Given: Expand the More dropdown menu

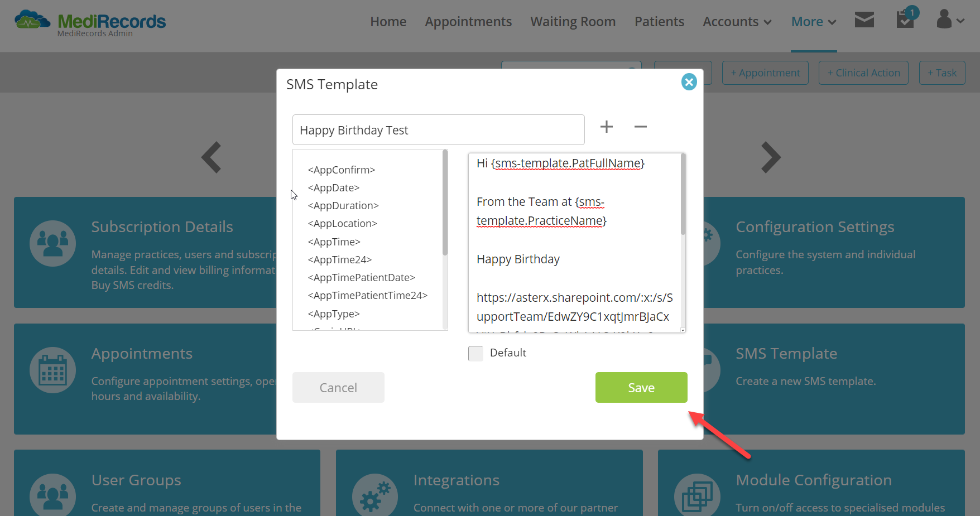Looking at the screenshot, I should (814, 22).
